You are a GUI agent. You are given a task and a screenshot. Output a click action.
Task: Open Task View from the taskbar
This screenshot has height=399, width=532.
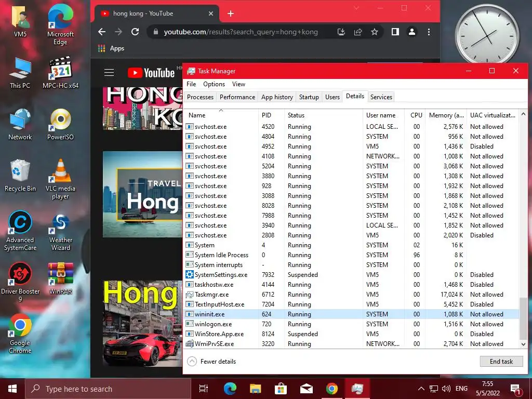click(204, 389)
